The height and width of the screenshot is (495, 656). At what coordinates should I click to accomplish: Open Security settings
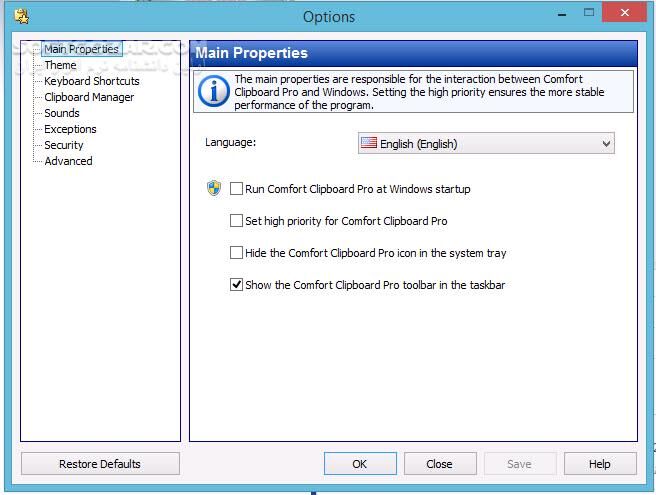[x=64, y=145]
